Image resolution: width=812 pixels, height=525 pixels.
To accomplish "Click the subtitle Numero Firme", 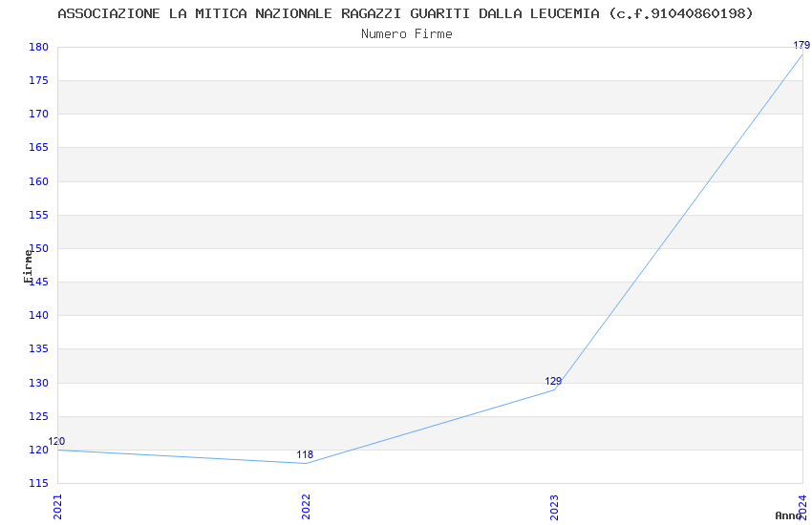I will coord(407,34).
